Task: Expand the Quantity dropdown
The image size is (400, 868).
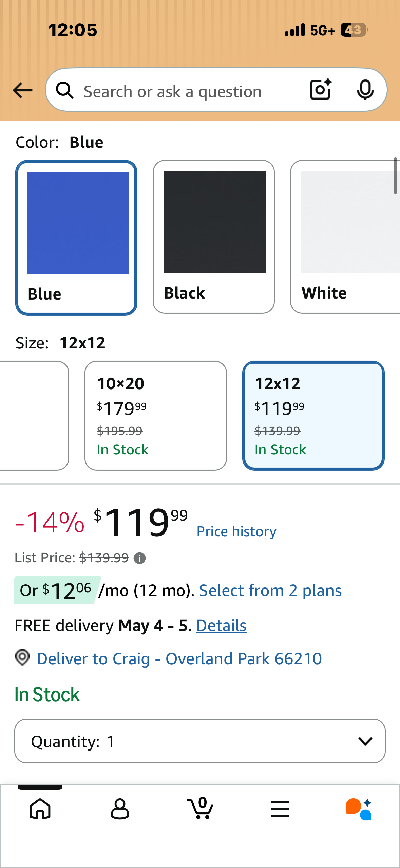Action: coord(200,741)
